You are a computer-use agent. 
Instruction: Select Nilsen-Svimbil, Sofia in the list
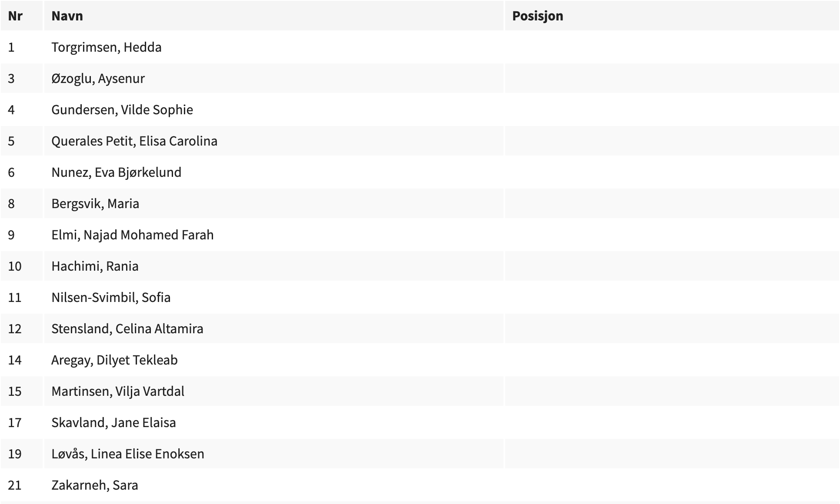(111, 298)
